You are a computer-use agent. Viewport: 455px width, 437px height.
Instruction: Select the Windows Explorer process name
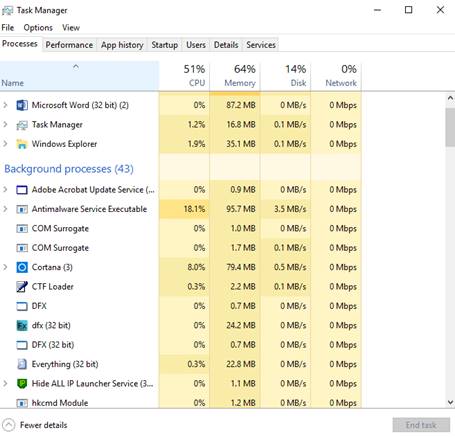[x=64, y=144]
